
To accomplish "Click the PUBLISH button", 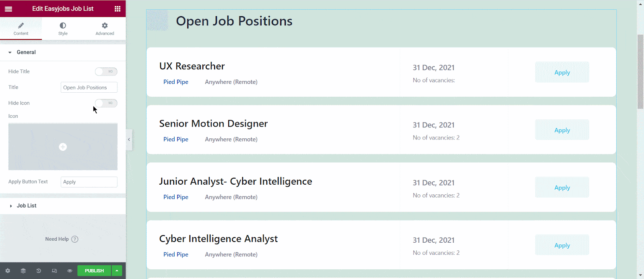I will click(x=94, y=271).
